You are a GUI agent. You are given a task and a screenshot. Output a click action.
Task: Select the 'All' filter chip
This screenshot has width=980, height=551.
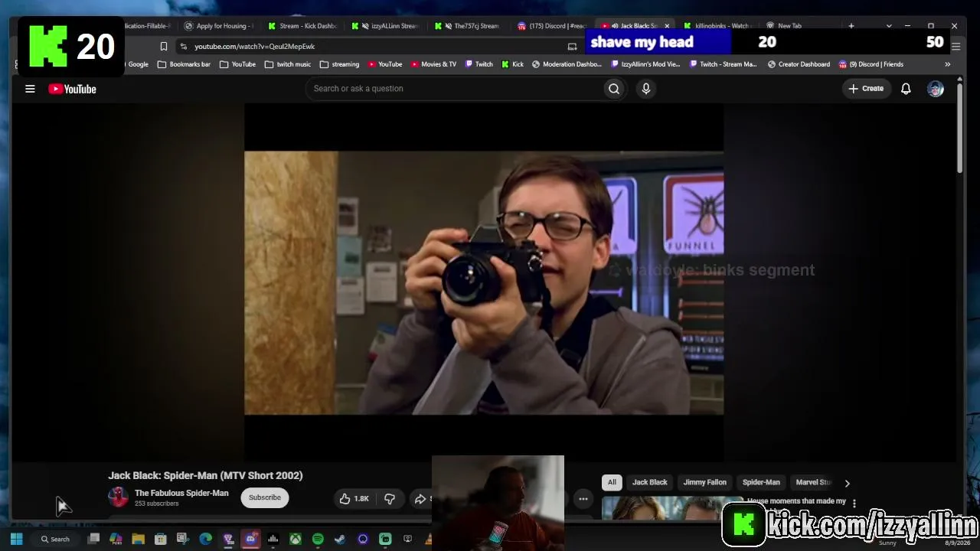(612, 482)
